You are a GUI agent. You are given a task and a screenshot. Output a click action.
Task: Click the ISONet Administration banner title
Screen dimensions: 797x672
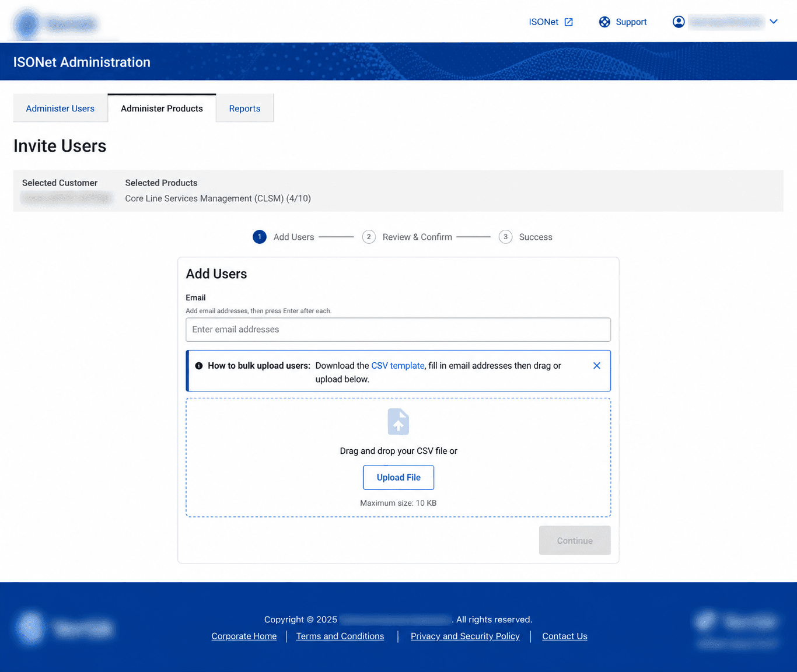(82, 62)
